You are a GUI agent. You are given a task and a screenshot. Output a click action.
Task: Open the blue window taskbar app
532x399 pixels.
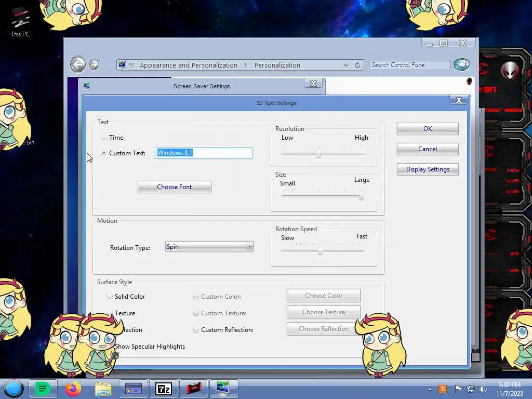(x=134, y=389)
